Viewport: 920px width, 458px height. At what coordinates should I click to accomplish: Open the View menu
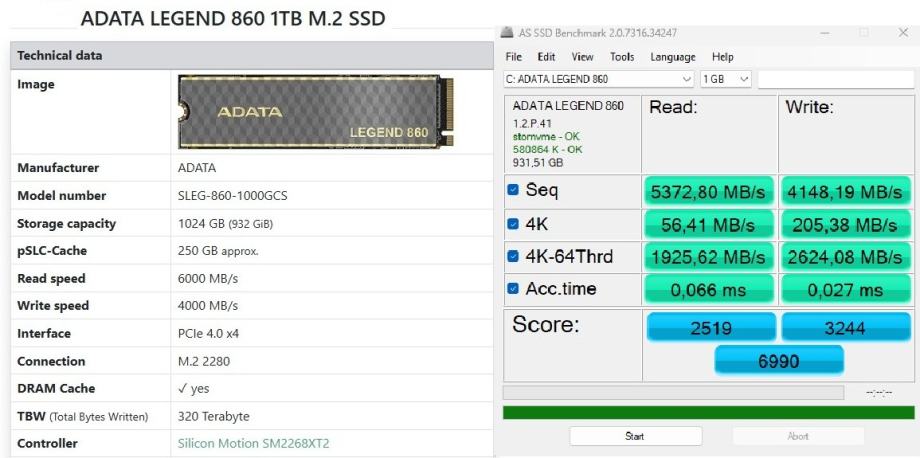[x=583, y=57]
